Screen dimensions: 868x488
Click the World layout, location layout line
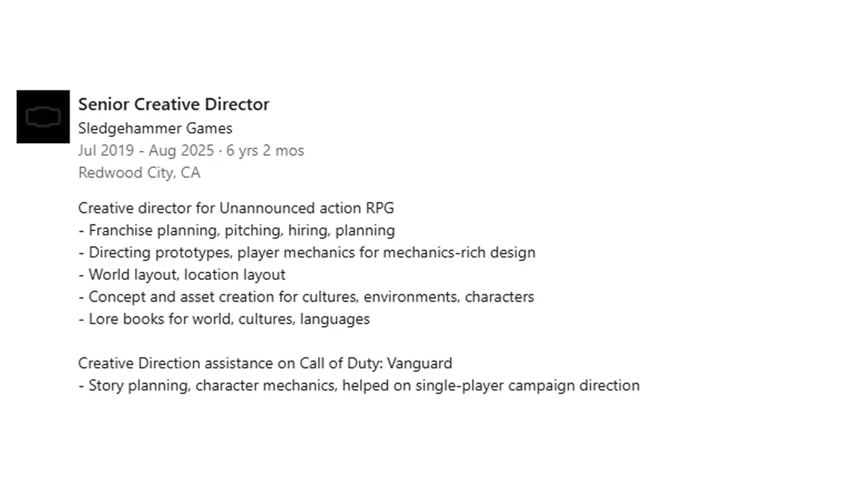tap(186, 274)
